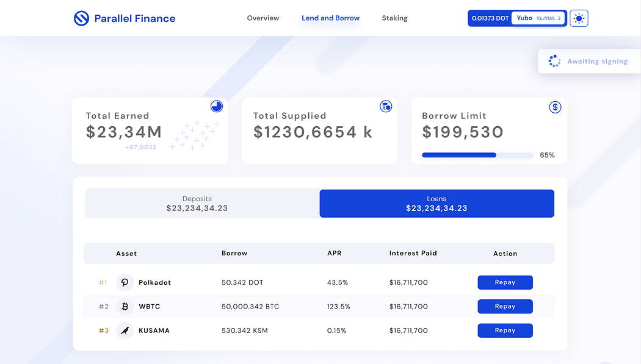Image resolution: width=641 pixels, height=364 pixels.
Task: Switch to the Deposits tab
Action: tap(202, 203)
